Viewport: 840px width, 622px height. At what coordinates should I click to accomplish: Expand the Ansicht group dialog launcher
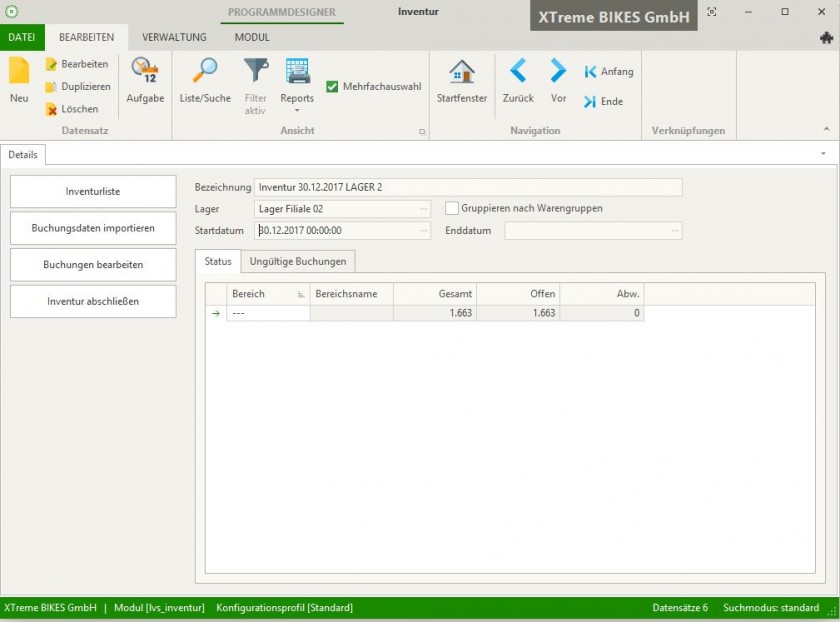[x=422, y=132]
